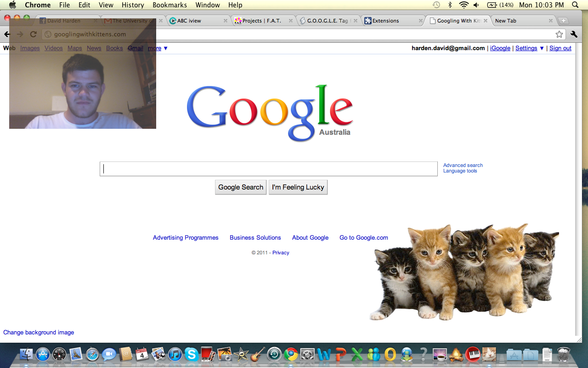Open the Language tools link

460,171
